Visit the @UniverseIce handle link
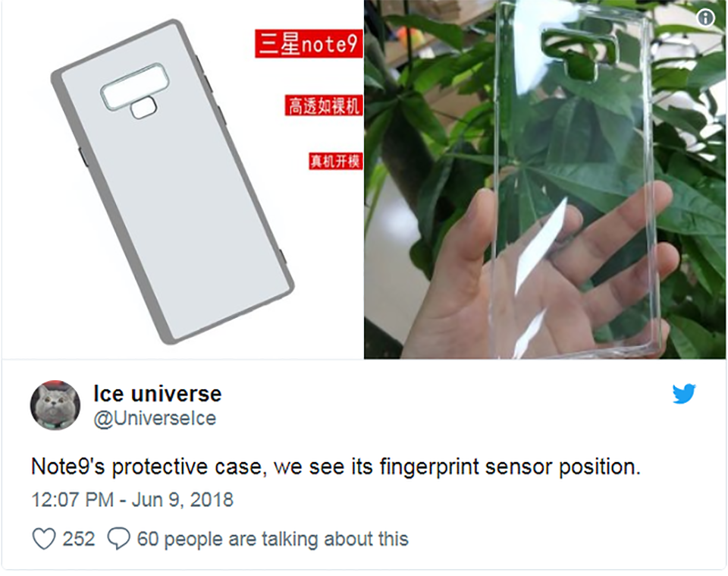This screenshot has width=728, height=576. [x=155, y=418]
